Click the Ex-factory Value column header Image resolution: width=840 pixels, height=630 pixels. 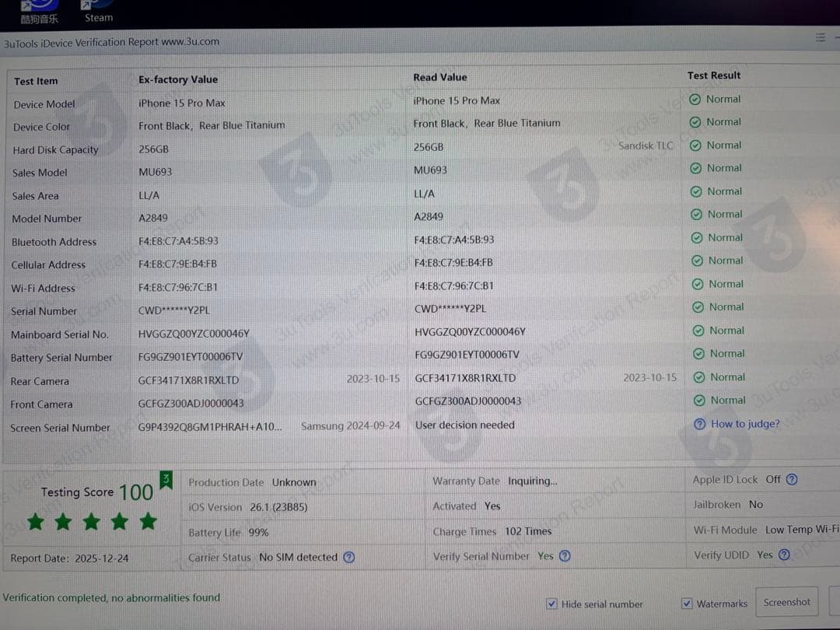pyautogui.click(x=178, y=79)
